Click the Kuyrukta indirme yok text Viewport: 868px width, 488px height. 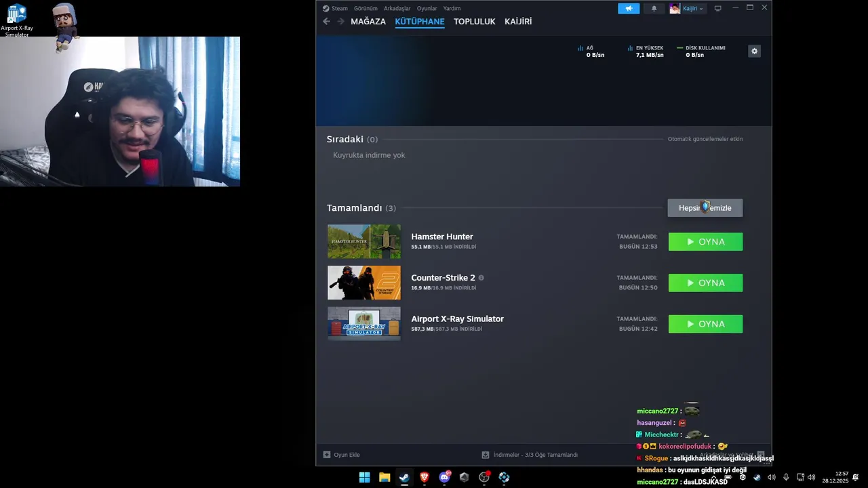click(369, 155)
